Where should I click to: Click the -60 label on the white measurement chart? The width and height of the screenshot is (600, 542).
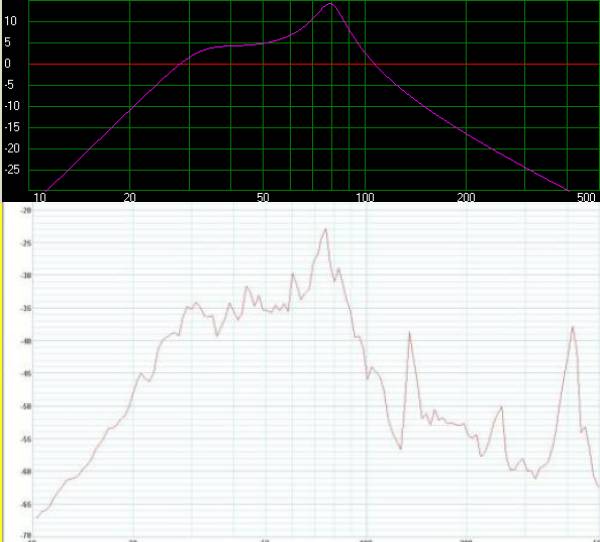pyautogui.click(x=26, y=472)
